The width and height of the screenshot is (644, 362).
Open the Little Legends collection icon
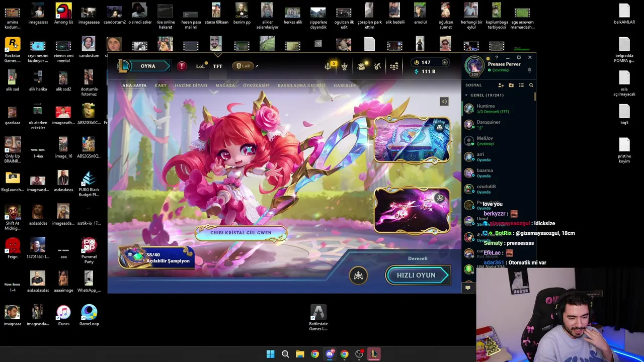pos(345,66)
